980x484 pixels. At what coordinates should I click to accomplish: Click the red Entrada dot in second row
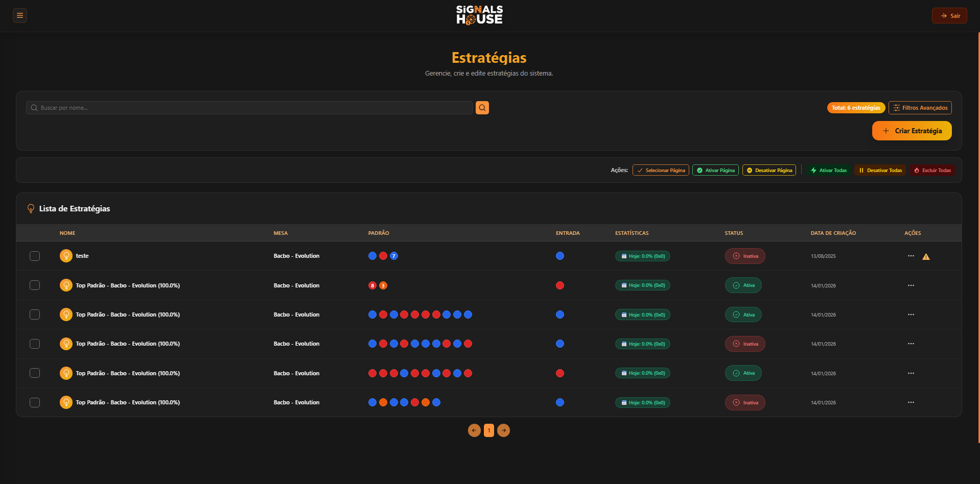pyautogui.click(x=560, y=285)
